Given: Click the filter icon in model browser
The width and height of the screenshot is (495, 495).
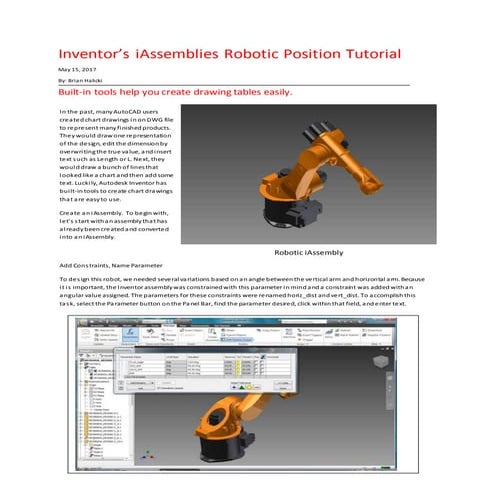Looking at the screenshot, I should (x=82, y=355).
